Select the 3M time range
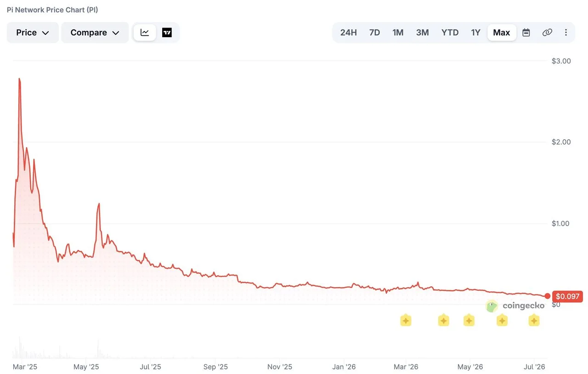The height and width of the screenshot is (374, 588). pos(423,33)
